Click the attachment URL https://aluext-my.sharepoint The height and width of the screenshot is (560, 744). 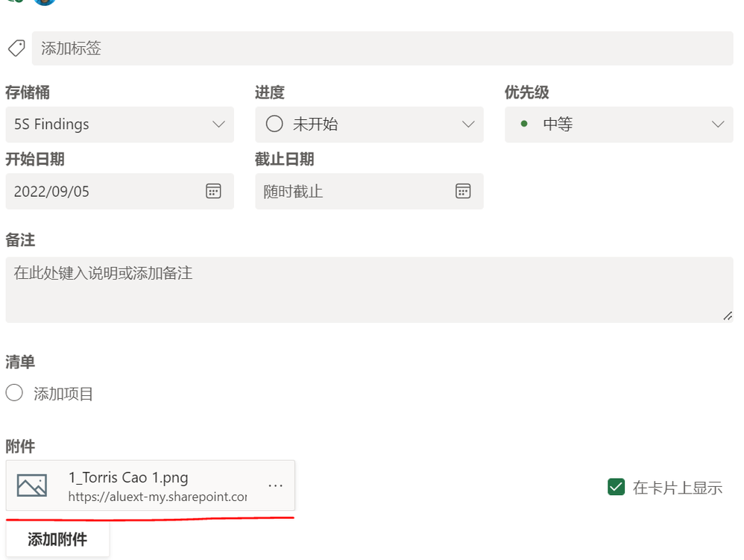click(x=157, y=497)
